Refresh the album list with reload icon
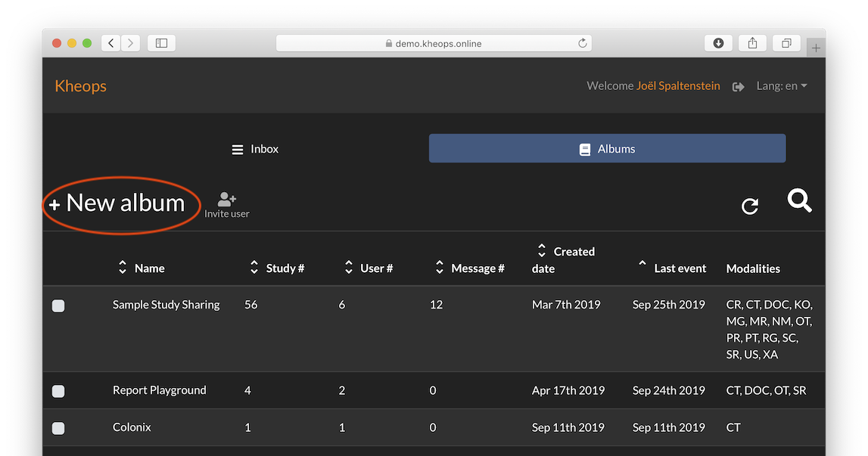Viewport: 868px width, 456px height. (x=749, y=206)
